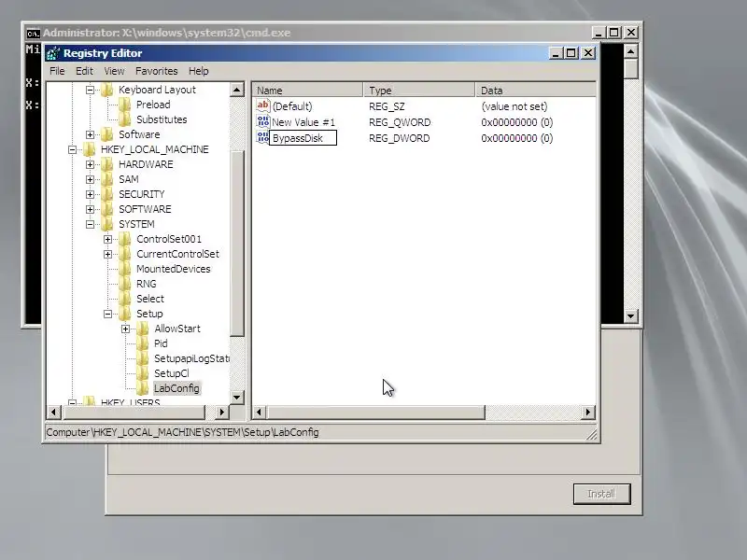Open the Edit menu
This screenshot has height=560, width=747.
(84, 71)
